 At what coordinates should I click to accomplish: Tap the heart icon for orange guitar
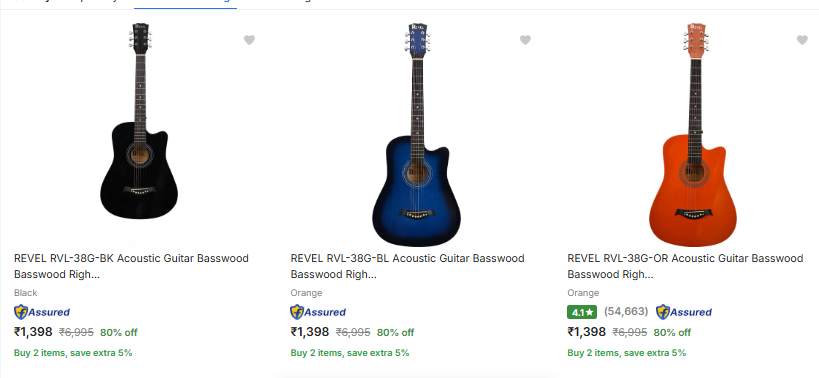802,40
